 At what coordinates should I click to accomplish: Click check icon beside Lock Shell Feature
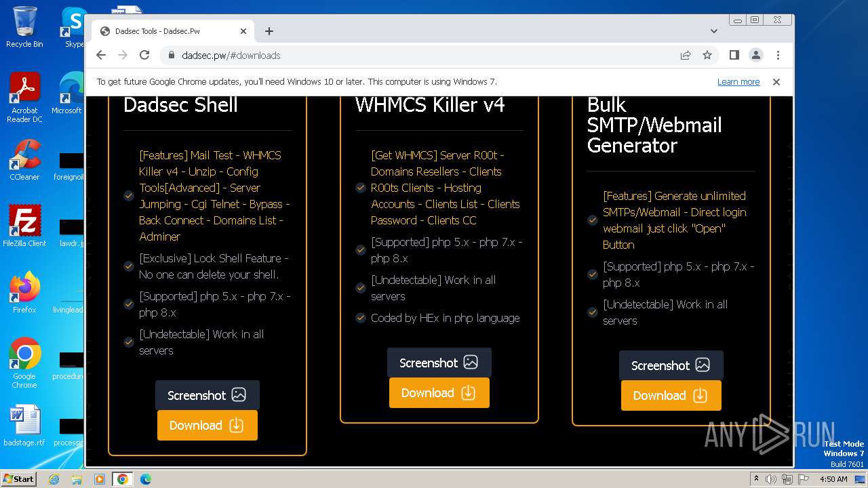click(129, 266)
